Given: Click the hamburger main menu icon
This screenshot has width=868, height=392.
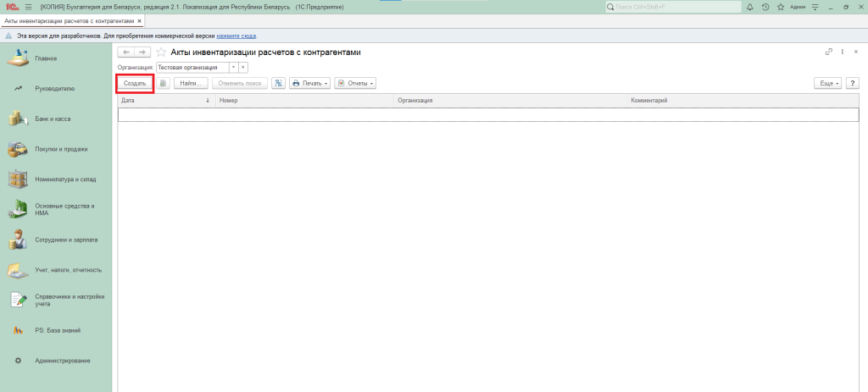Looking at the screenshot, I should coord(28,7).
